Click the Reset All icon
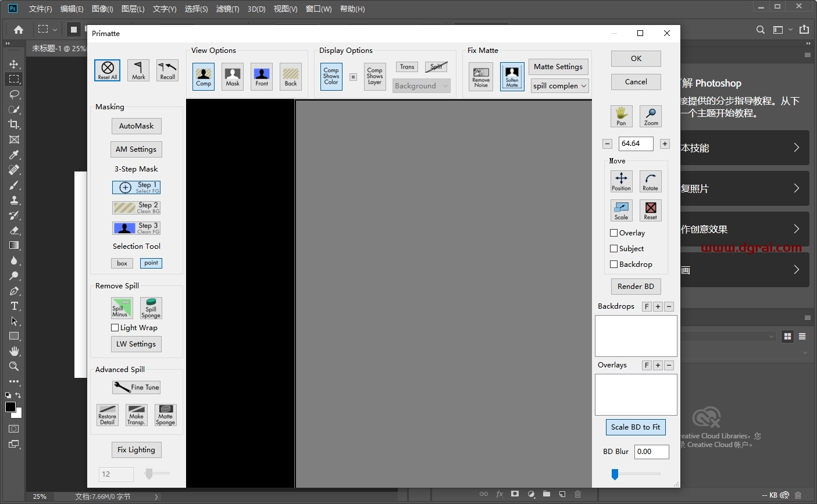This screenshot has width=817, height=504. point(108,70)
